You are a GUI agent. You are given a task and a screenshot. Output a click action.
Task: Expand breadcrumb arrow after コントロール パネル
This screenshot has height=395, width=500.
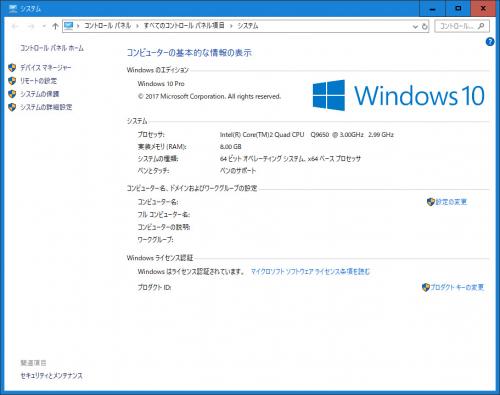(x=137, y=26)
